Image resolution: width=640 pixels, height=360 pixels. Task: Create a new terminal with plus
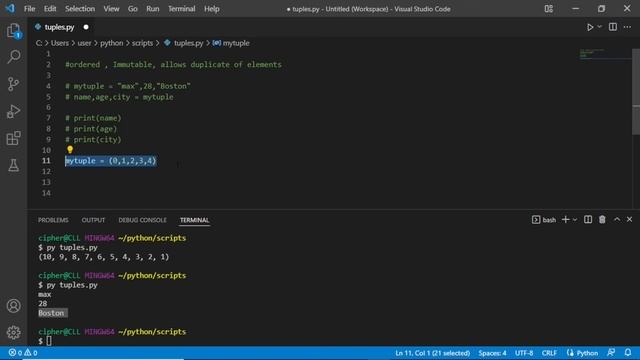(x=565, y=220)
